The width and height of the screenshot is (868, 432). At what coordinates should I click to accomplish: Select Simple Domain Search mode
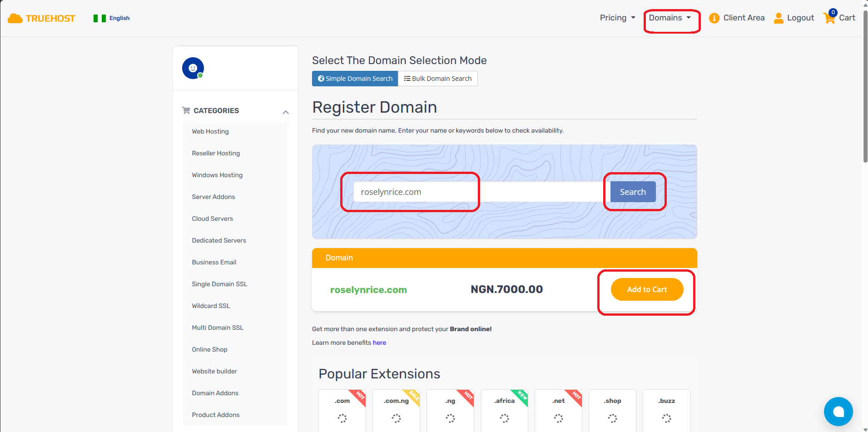click(x=355, y=78)
